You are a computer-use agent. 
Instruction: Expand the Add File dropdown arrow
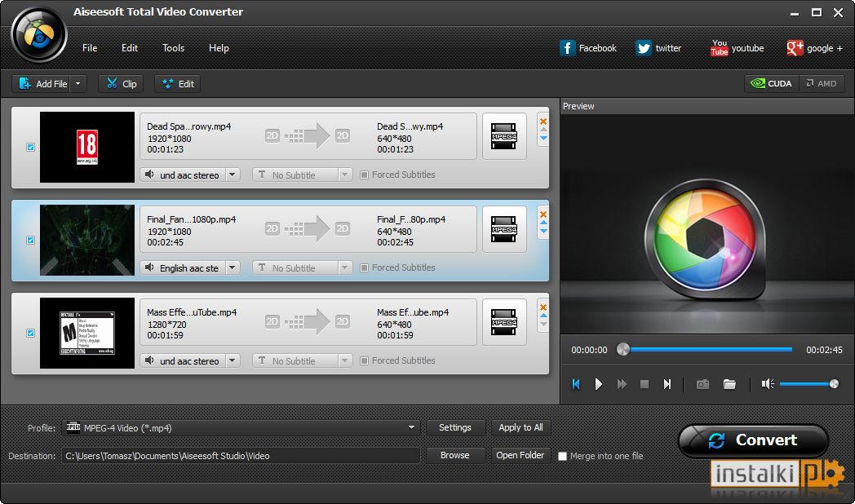pyautogui.click(x=78, y=83)
